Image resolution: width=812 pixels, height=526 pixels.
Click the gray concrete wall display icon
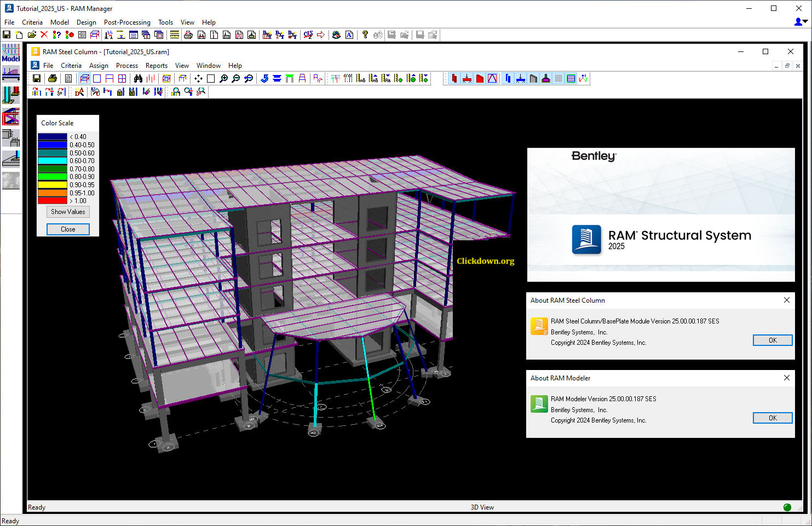[x=534, y=78]
